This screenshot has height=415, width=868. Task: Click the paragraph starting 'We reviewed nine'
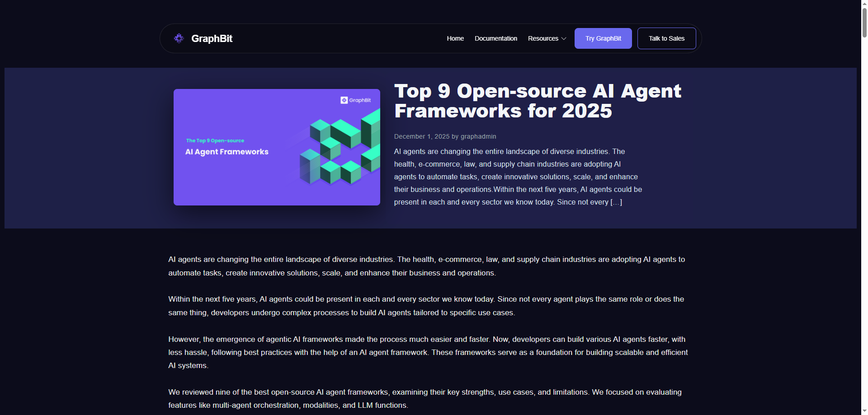point(425,399)
